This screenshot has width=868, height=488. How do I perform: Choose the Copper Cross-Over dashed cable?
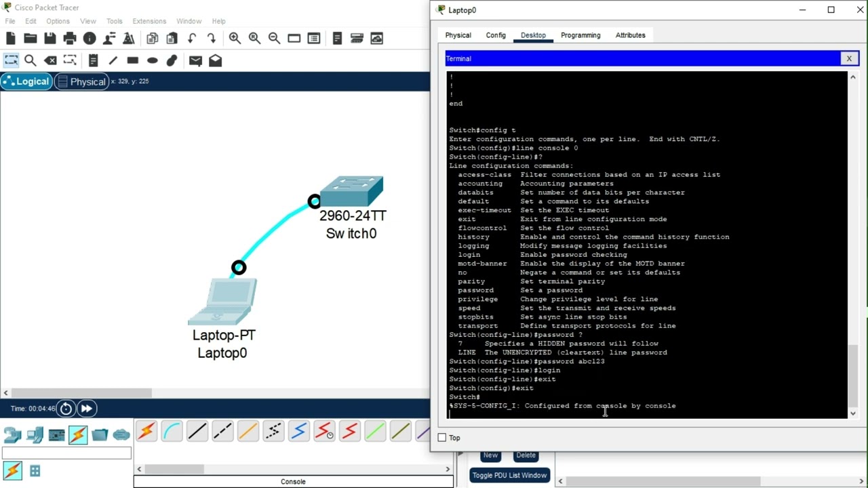click(222, 431)
